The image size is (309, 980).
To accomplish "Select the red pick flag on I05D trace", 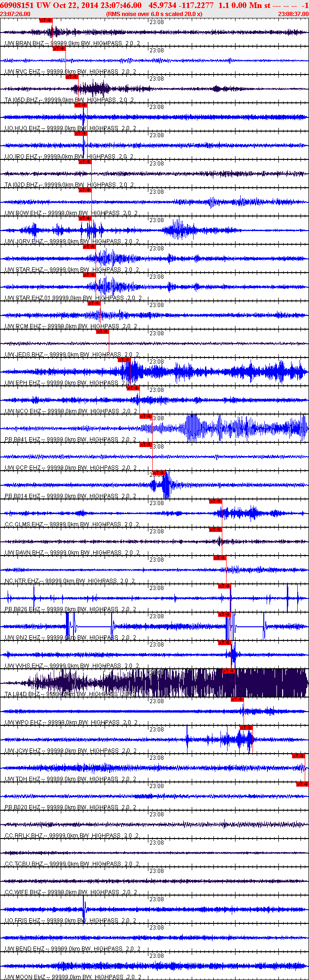I will coord(72,77).
